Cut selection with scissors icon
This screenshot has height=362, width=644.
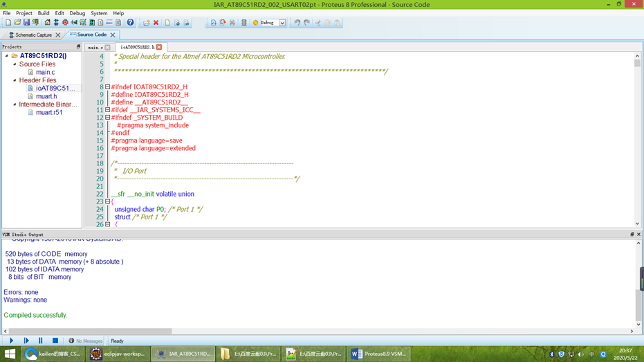(318, 23)
